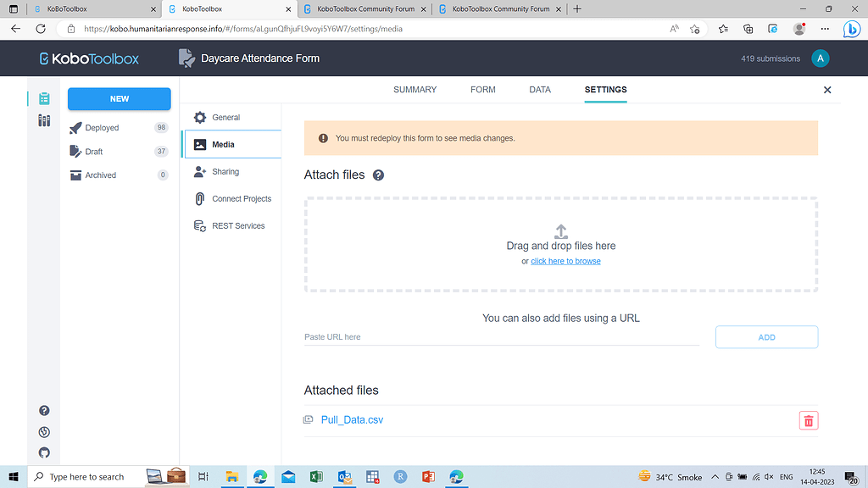
Task: Open the GitHub icon in left sidebar
Action: (43, 452)
